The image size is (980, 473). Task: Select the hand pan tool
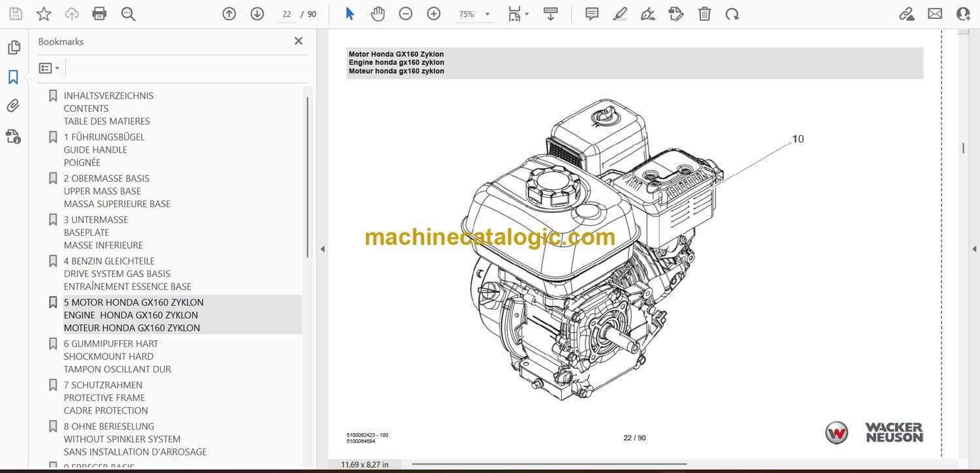coord(378,14)
